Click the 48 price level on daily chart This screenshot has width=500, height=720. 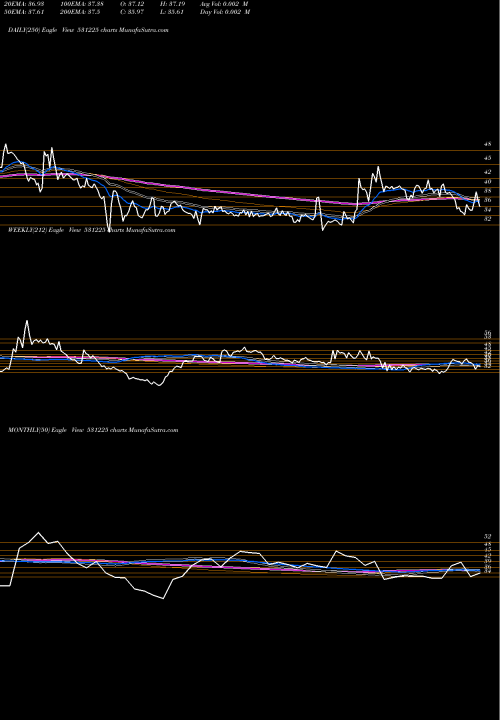tap(487, 144)
